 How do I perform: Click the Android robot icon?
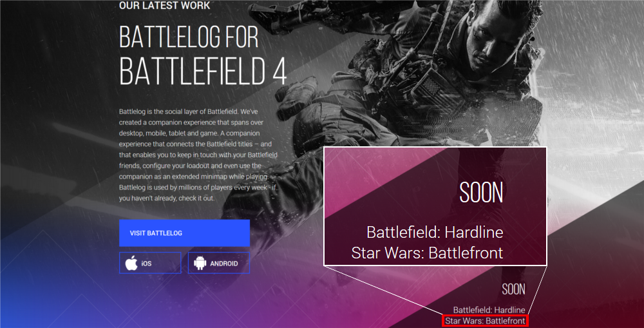coord(200,263)
